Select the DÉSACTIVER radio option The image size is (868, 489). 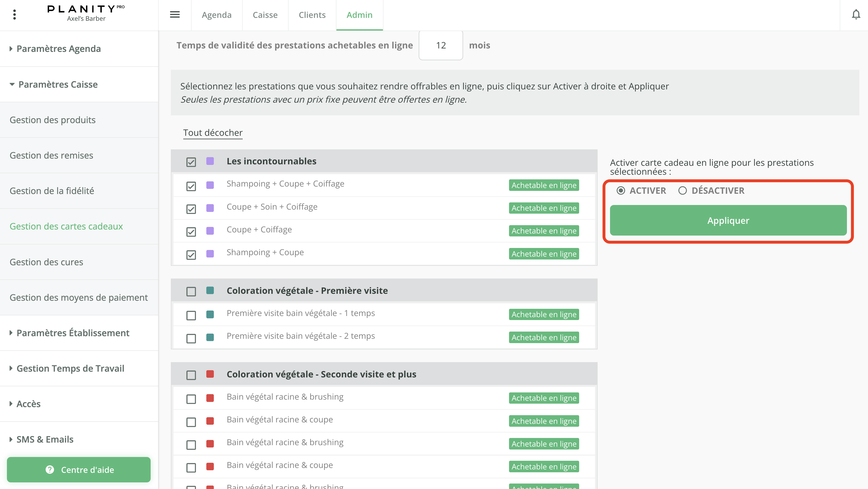[682, 191]
